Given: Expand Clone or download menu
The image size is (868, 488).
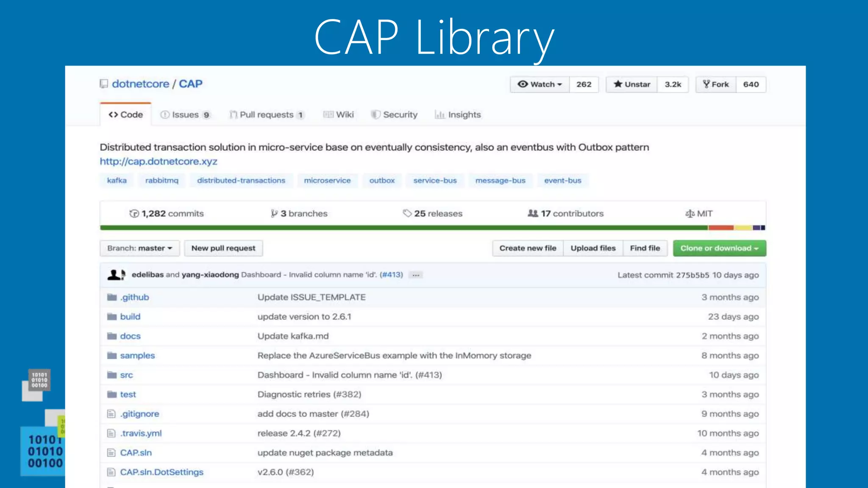Looking at the screenshot, I should coord(719,248).
